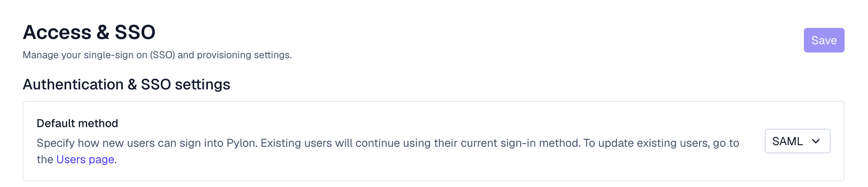Click the word 'the' before Users page
The width and height of the screenshot is (868, 187).
tap(45, 160)
